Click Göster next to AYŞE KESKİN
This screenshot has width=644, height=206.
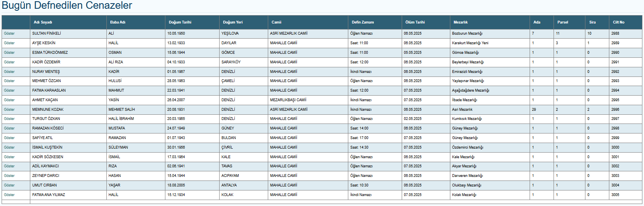9,43
